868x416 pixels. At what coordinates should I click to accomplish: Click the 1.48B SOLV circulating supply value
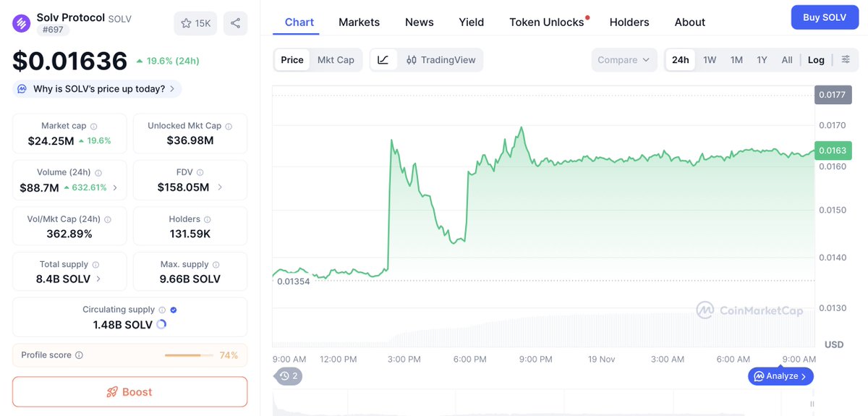click(x=123, y=325)
